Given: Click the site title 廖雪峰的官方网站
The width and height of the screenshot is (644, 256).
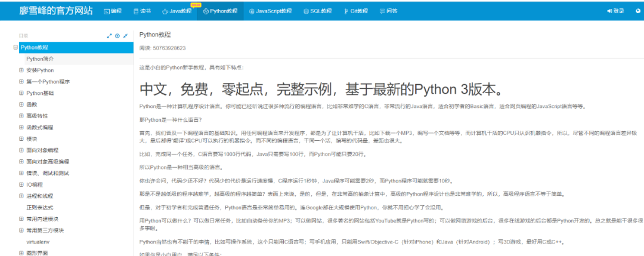Looking at the screenshot, I should (56, 11).
